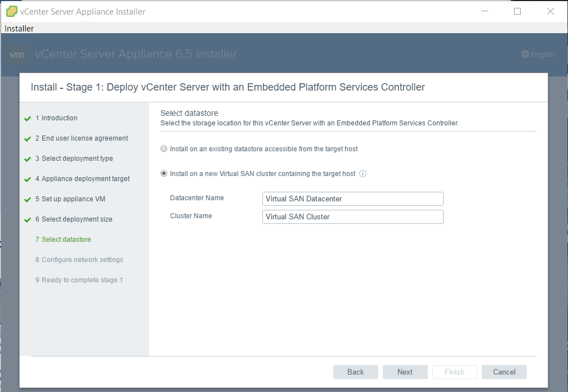The width and height of the screenshot is (568, 392).
Task: Go to Select deployment size step
Action: [x=74, y=219]
